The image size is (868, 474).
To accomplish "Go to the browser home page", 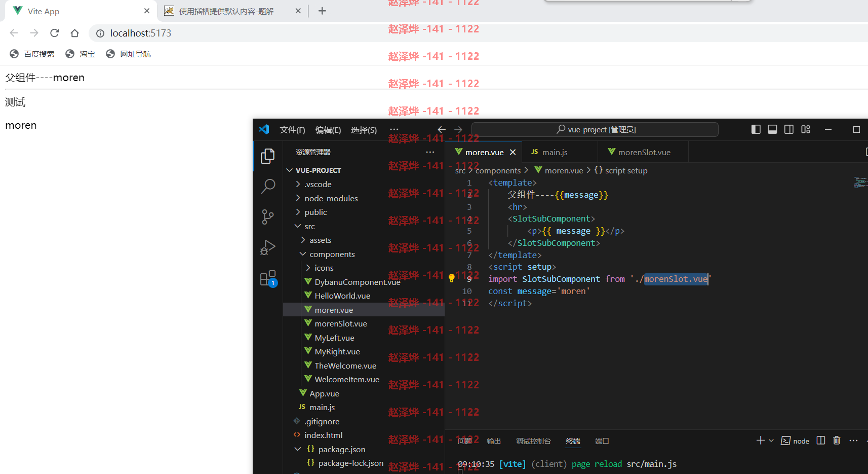I will click(x=75, y=33).
